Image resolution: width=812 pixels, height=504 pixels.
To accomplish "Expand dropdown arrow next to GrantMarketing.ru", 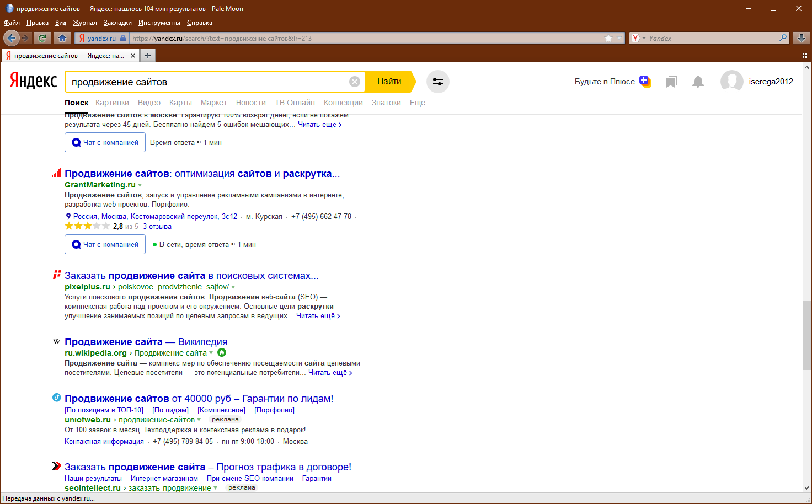I will [140, 185].
